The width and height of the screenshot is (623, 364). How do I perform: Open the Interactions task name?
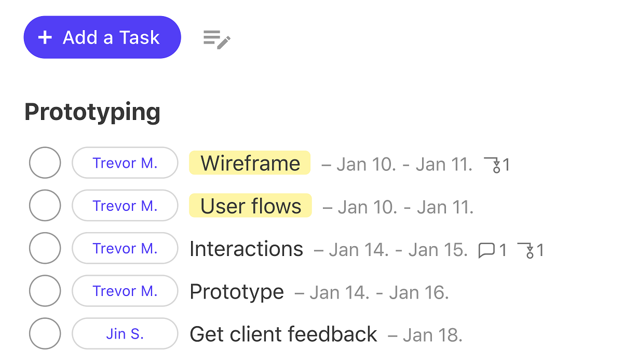tap(246, 249)
